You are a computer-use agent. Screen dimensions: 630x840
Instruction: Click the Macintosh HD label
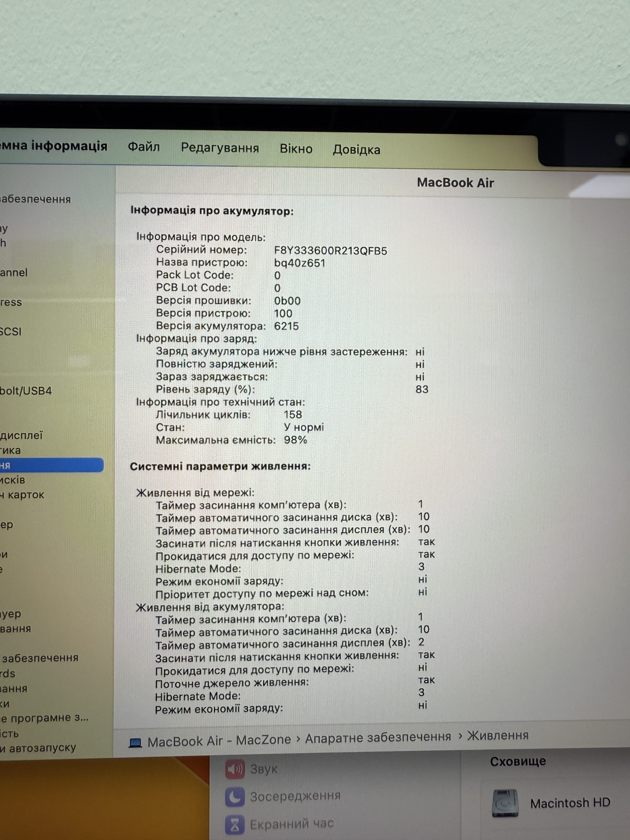tap(570, 803)
